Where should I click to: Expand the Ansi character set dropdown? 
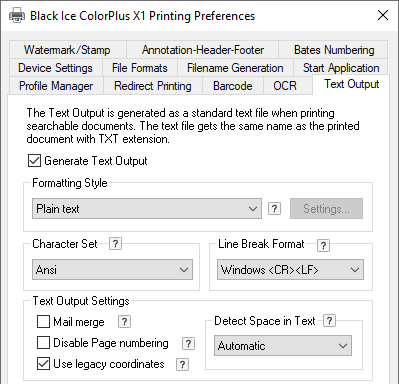(x=112, y=270)
